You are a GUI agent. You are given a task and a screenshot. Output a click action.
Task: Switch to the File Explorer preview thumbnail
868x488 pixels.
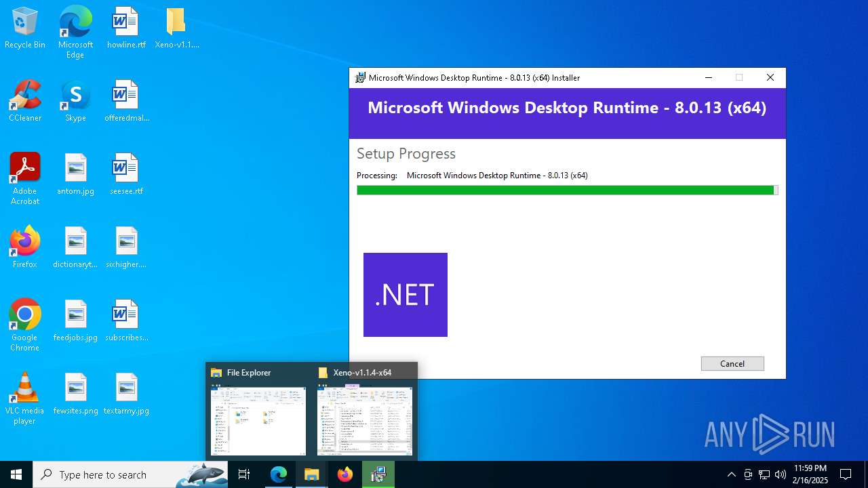click(x=258, y=413)
